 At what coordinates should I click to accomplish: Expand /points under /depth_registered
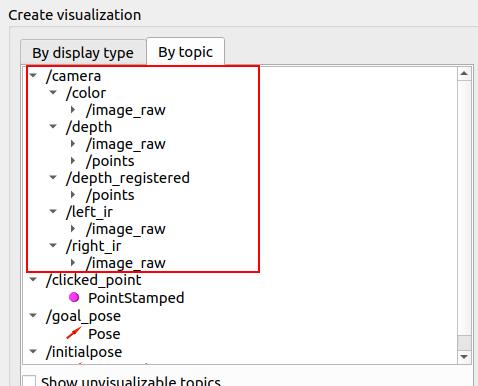(x=73, y=195)
